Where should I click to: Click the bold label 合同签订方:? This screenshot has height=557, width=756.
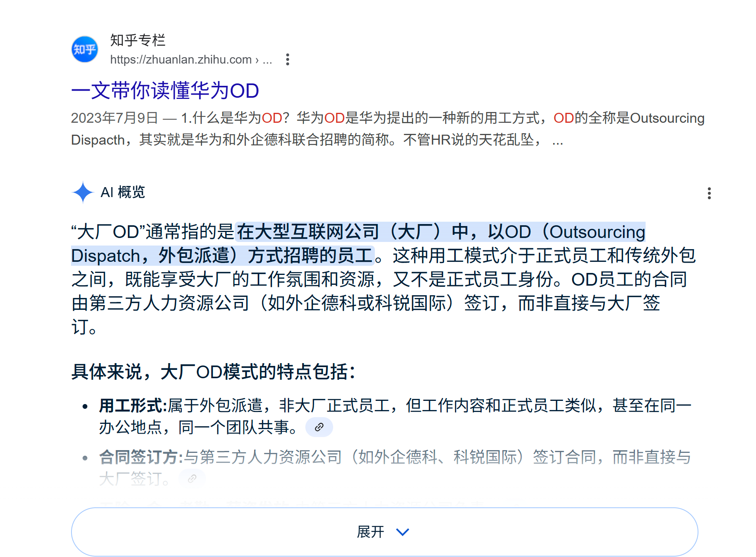click(x=141, y=457)
